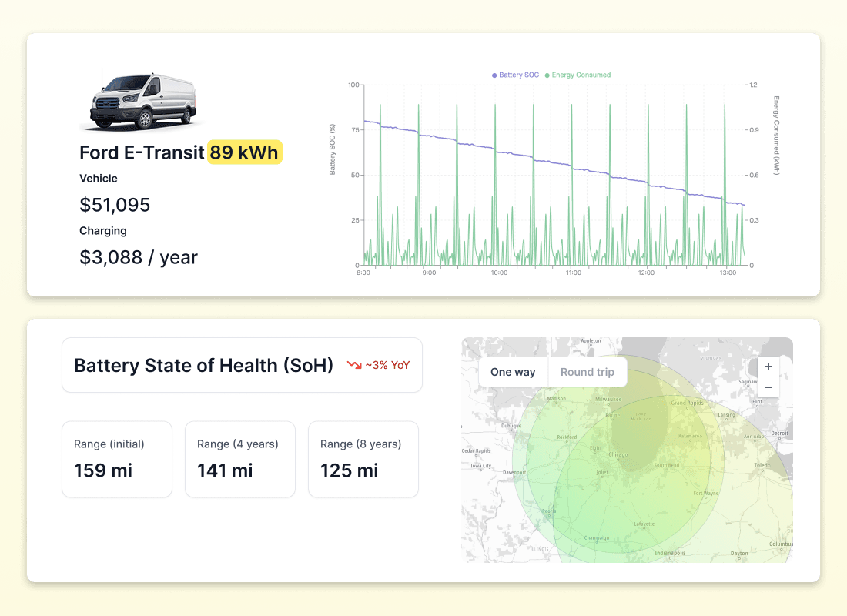Select the One way range tab
Image resolution: width=847 pixels, height=616 pixels.
513,372
